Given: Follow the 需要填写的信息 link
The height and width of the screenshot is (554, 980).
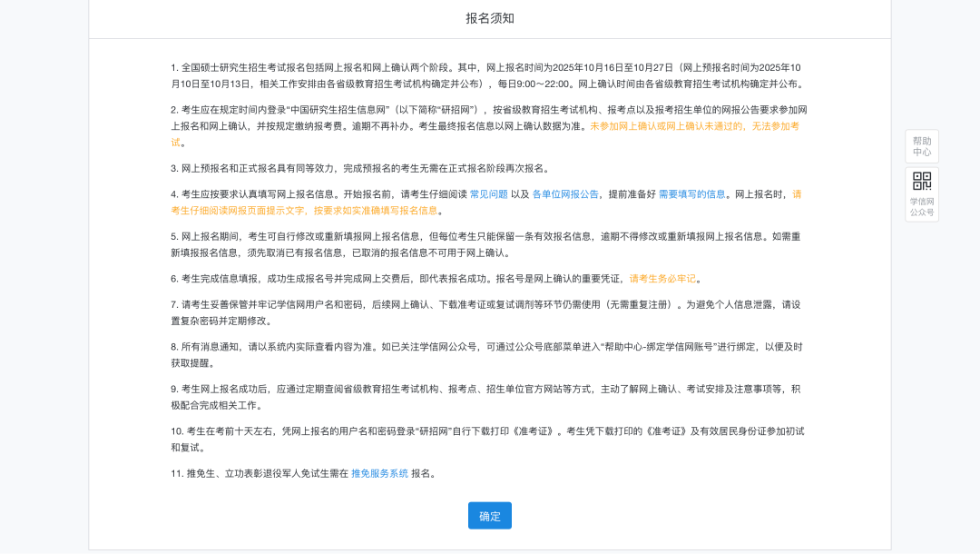Looking at the screenshot, I should point(691,194).
